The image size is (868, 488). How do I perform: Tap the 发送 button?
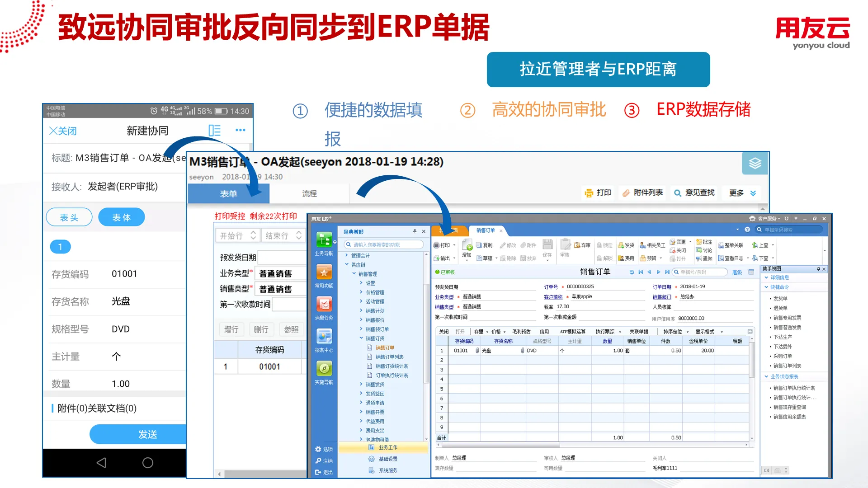click(x=138, y=434)
